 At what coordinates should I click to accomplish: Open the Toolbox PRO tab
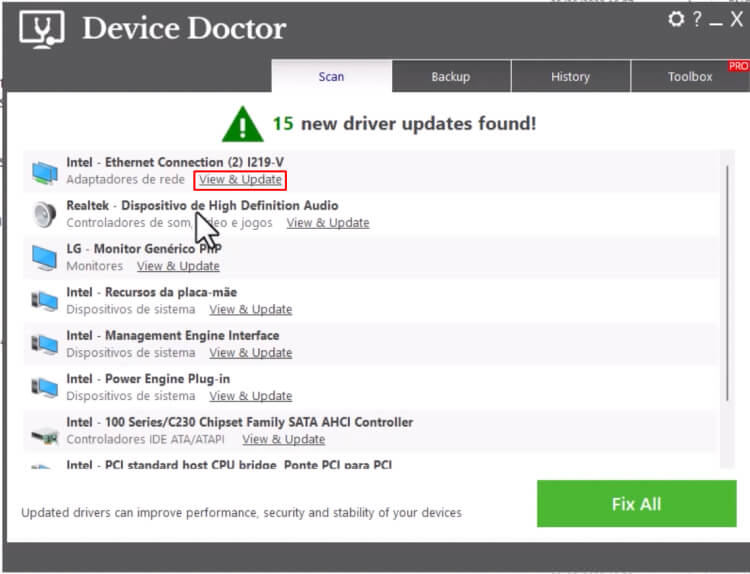click(690, 77)
